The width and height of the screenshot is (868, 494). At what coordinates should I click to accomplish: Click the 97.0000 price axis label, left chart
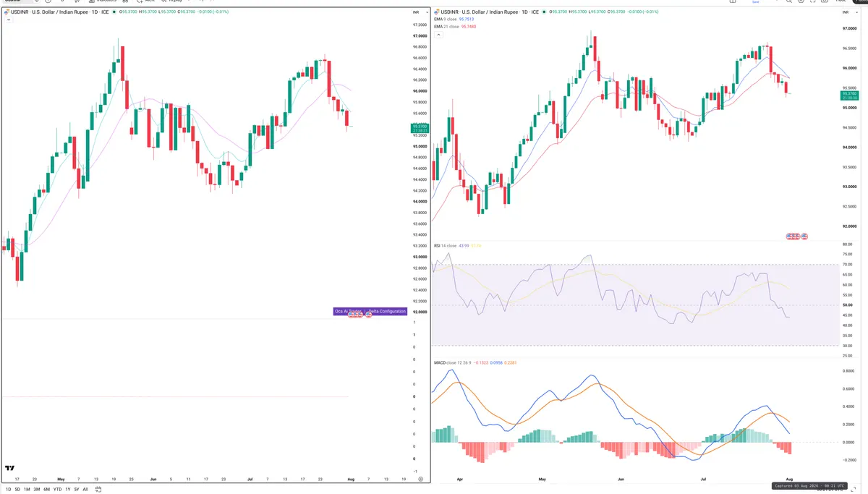click(x=420, y=35)
